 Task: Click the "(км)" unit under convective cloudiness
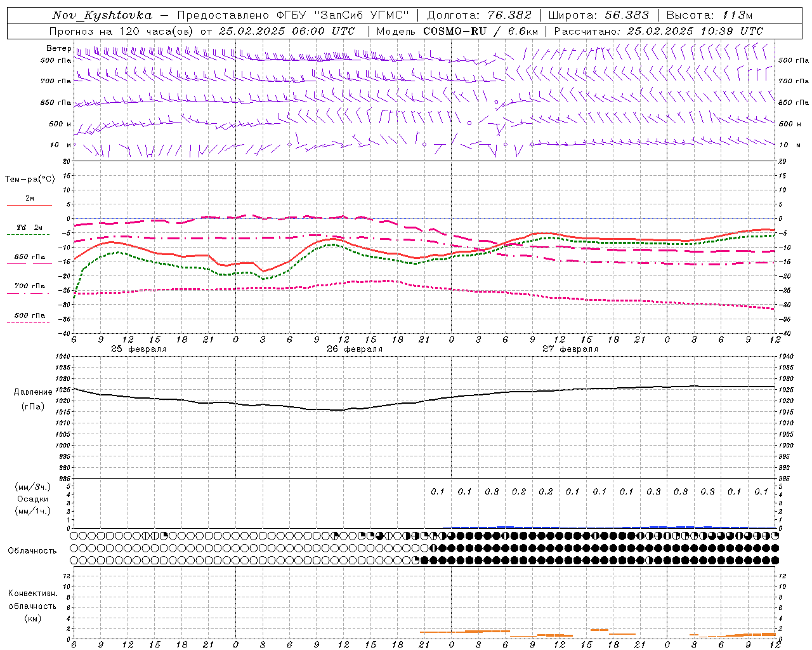point(32,618)
